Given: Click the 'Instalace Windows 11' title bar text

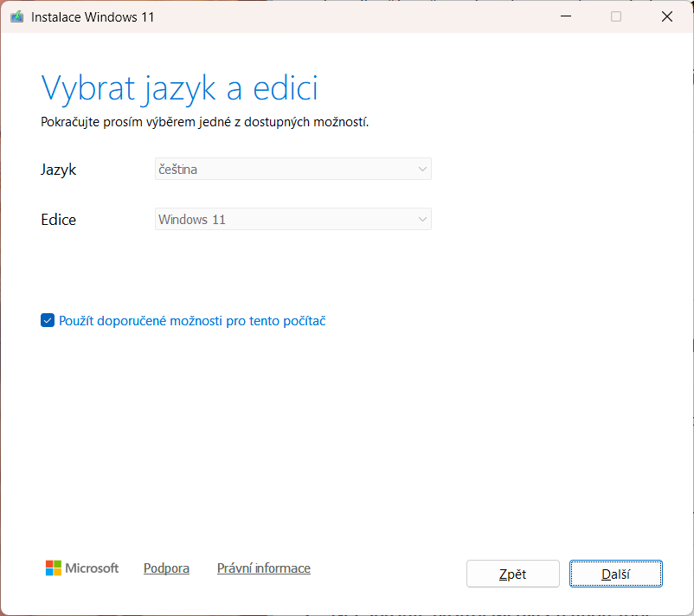Looking at the screenshot, I should (x=93, y=16).
